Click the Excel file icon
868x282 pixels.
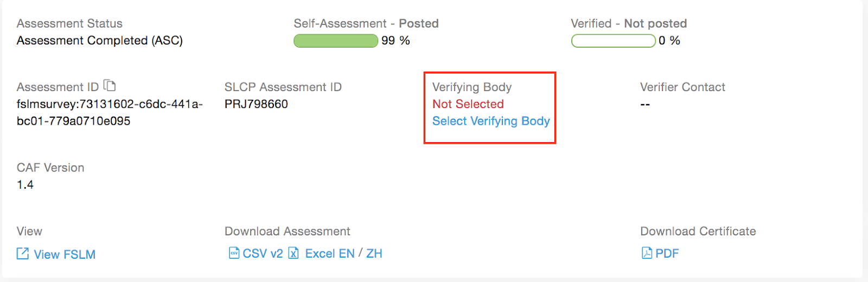tap(293, 253)
